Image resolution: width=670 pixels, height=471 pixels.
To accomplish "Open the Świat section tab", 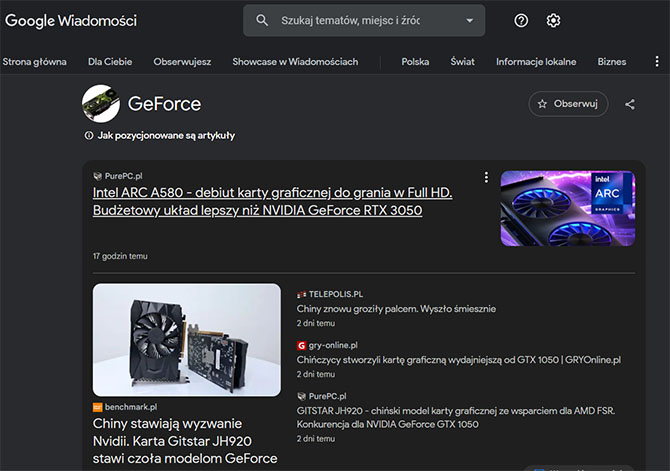I will [x=462, y=62].
